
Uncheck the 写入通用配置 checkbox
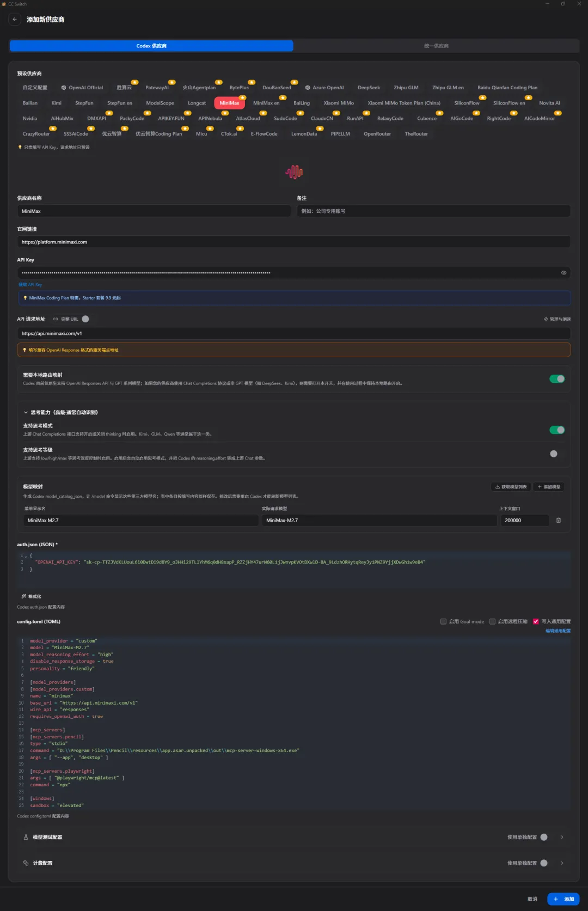tap(536, 621)
